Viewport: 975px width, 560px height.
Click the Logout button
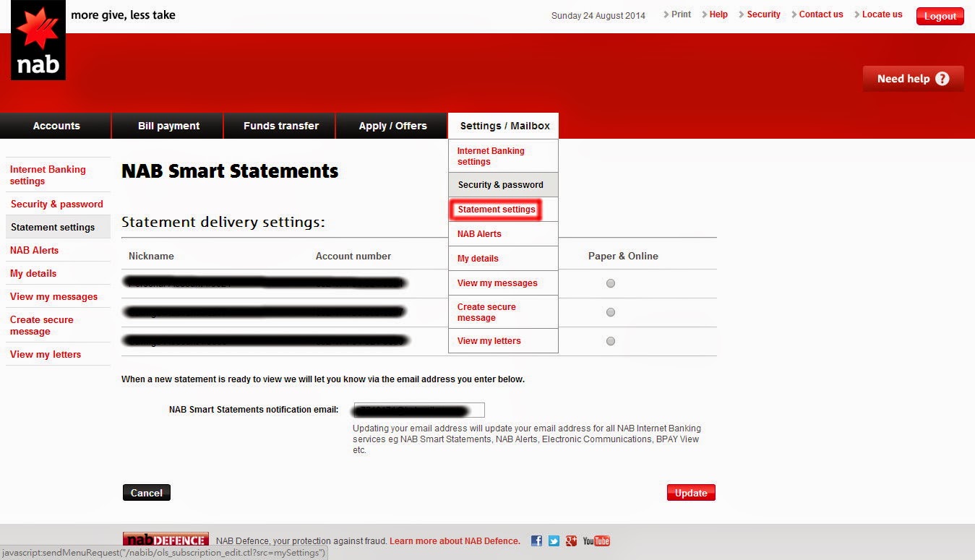coord(940,16)
